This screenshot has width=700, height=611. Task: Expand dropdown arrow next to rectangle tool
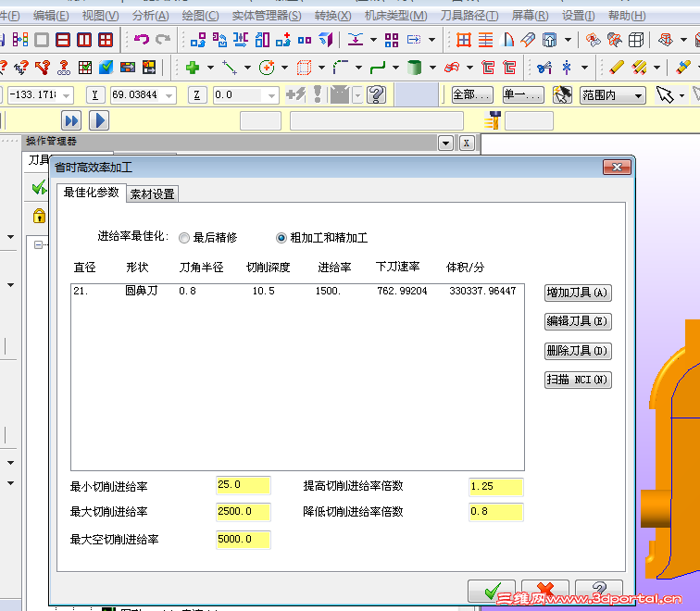[x=321, y=68]
